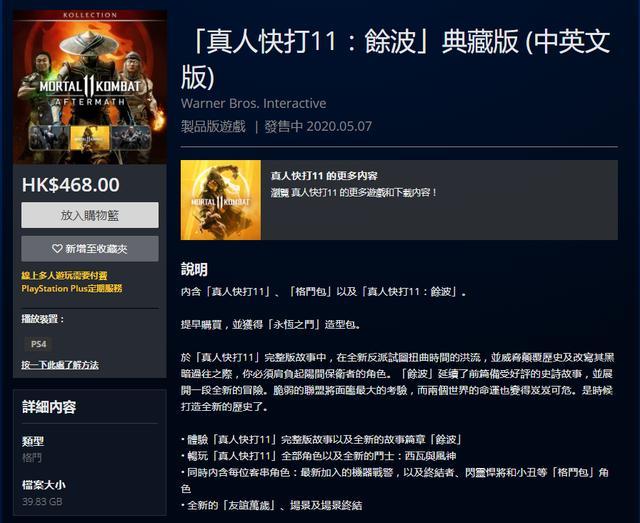Click bullet about 全新的「友誼萬歲」
The height and width of the screenshot is (523, 640).
(271, 505)
